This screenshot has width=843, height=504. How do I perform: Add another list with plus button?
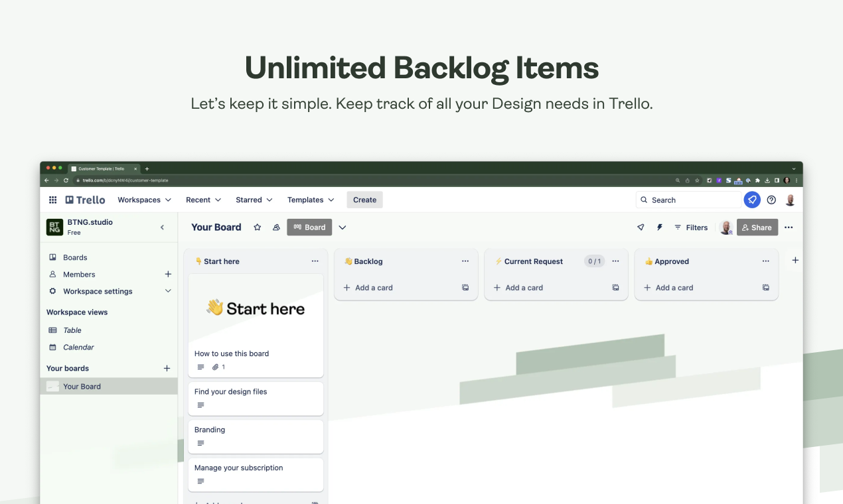click(x=795, y=261)
